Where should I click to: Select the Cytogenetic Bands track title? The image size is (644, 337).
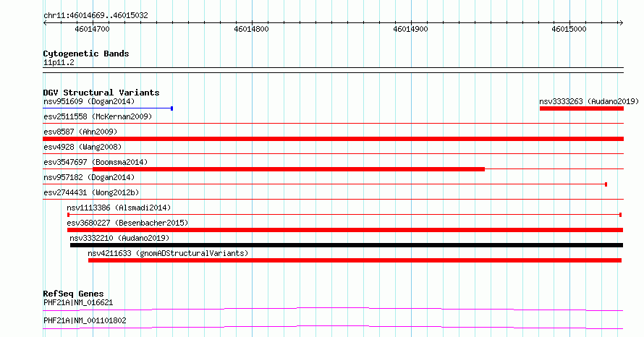click(x=86, y=54)
